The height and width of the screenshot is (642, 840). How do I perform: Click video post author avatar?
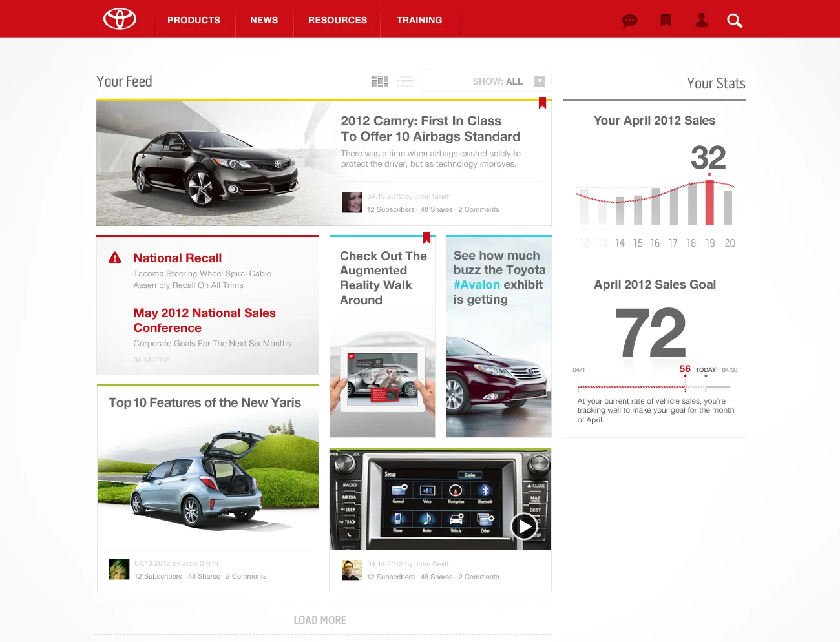[x=352, y=570]
